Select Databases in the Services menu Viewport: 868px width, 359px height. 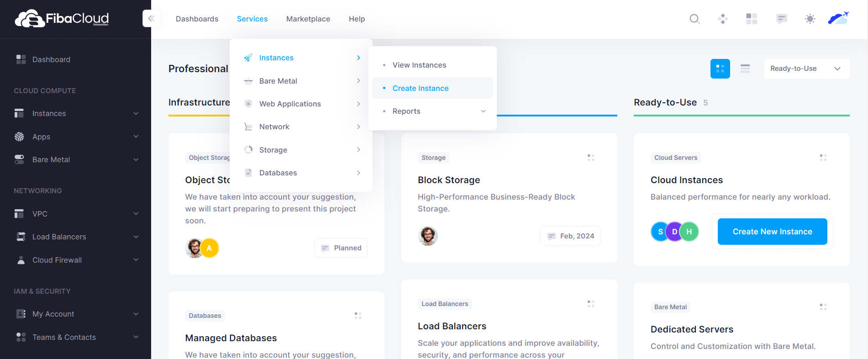[301, 173]
